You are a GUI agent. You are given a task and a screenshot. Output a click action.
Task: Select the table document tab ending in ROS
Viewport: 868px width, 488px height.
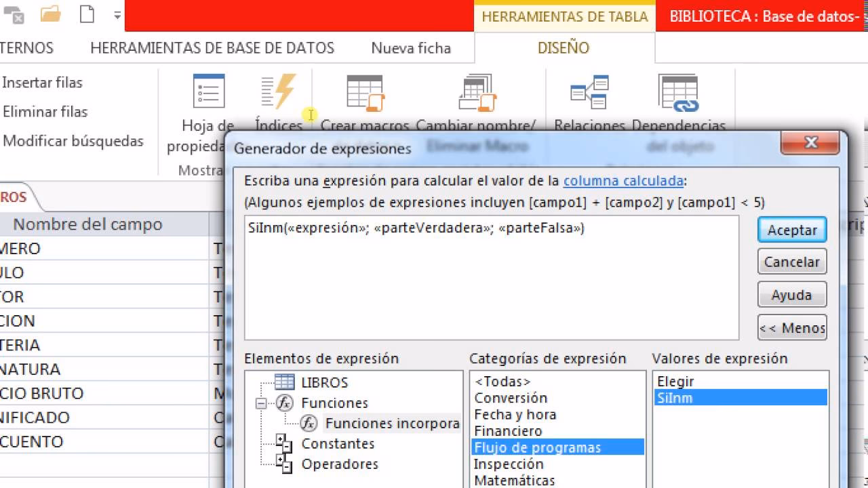pyautogui.click(x=17, y=197)
